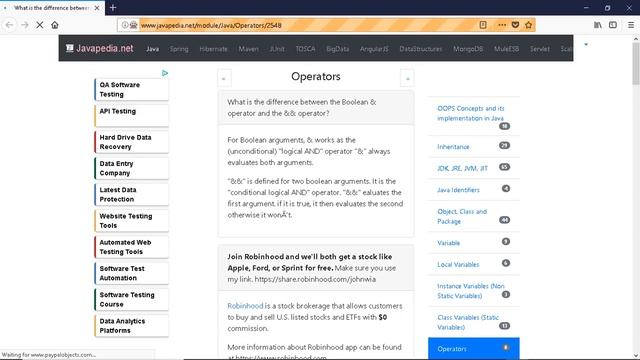The height and width of the screenshot is (360, 640).
Task: Open Data Analytics Platforms ad
Action: [x=131, y=326]
